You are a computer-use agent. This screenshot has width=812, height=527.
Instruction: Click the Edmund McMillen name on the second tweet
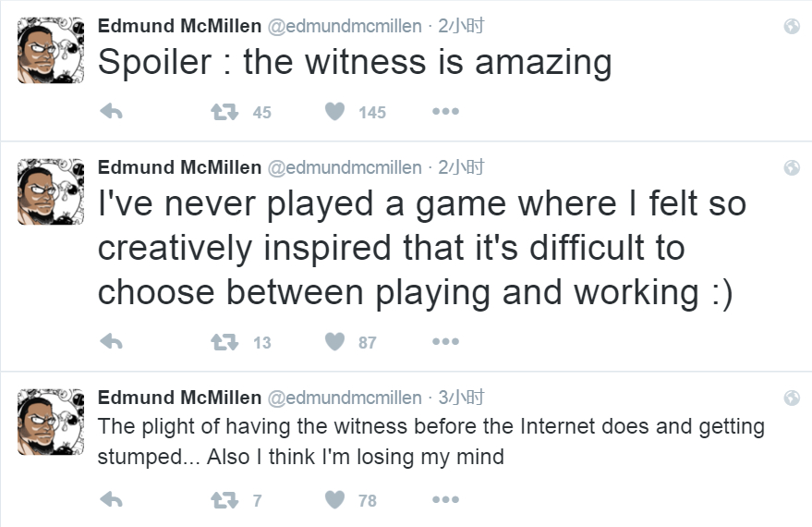click(x=179, y=168)
